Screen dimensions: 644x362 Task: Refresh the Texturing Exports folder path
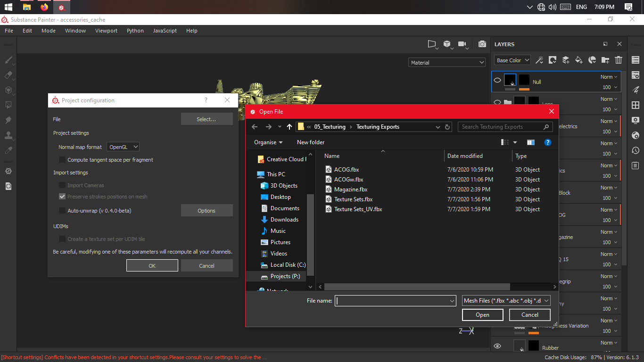point(448,127)
